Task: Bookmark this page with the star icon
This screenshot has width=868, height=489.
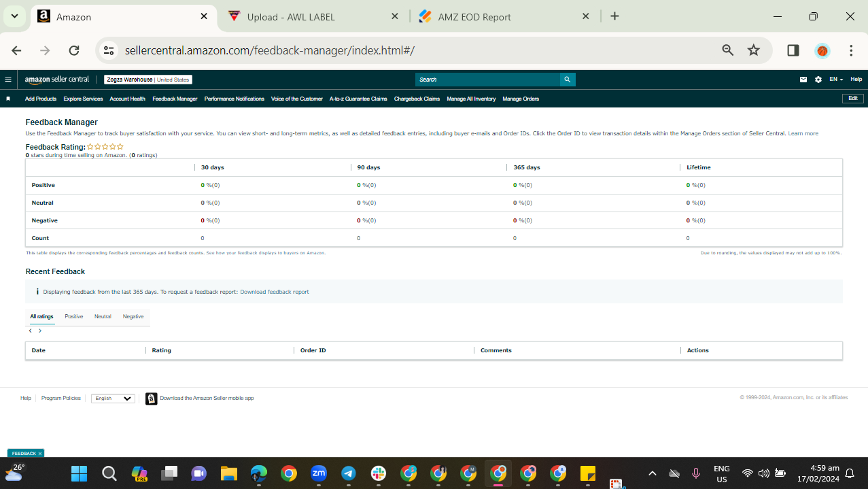Action: point(754,50)
